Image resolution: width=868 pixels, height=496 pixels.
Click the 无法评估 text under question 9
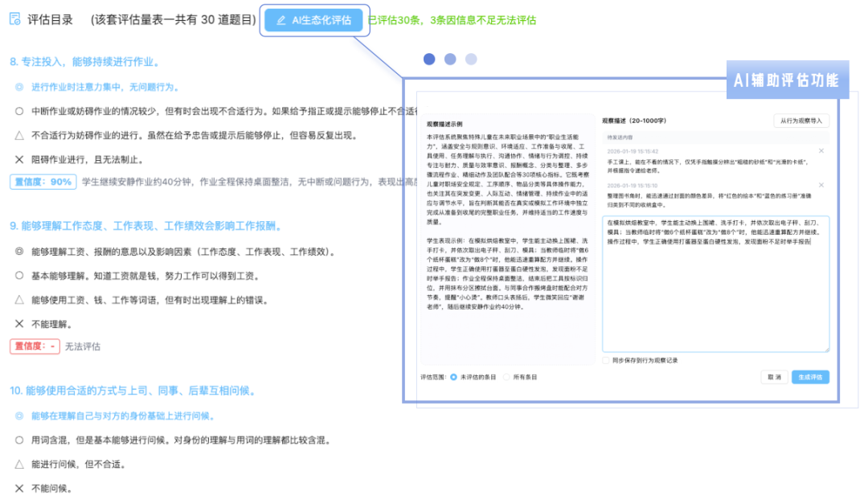click(83, 346)
